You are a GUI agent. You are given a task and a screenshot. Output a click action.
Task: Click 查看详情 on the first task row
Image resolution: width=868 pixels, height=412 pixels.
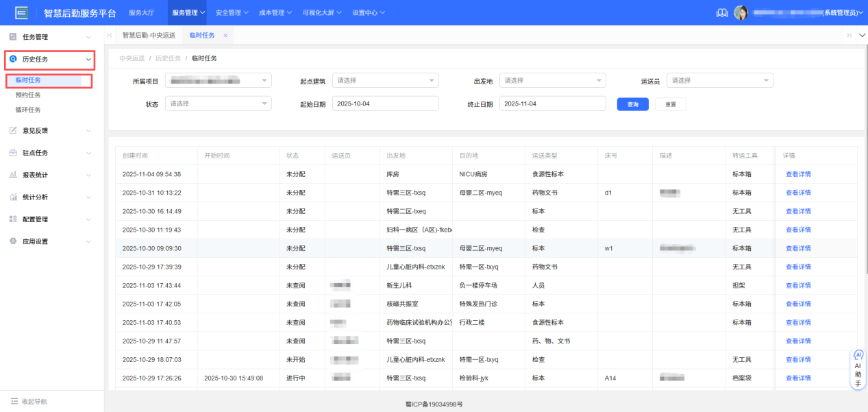point(797,174)
